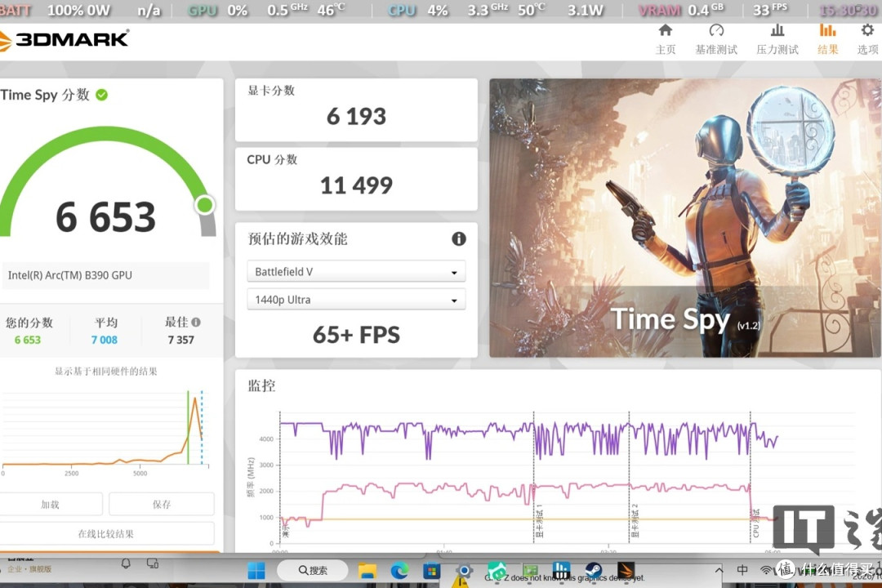
Task: Click the Time Spy preview image
Action: coord(684,218)
